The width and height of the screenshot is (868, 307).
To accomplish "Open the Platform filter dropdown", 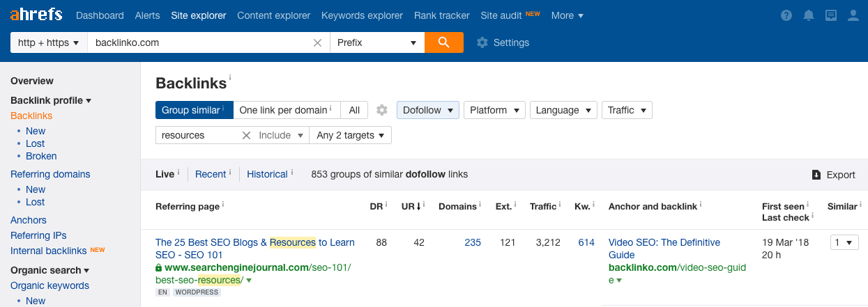I will tap(495, 110).
